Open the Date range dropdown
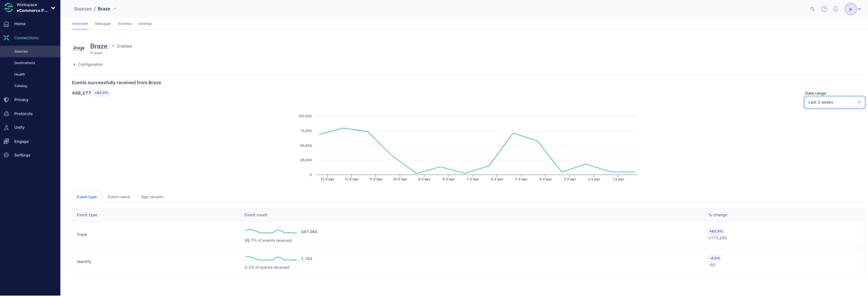 tap(834, 102)
